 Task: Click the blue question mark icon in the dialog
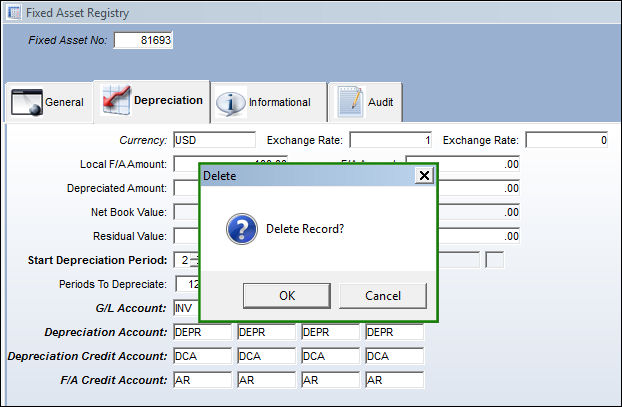point(242,229)
